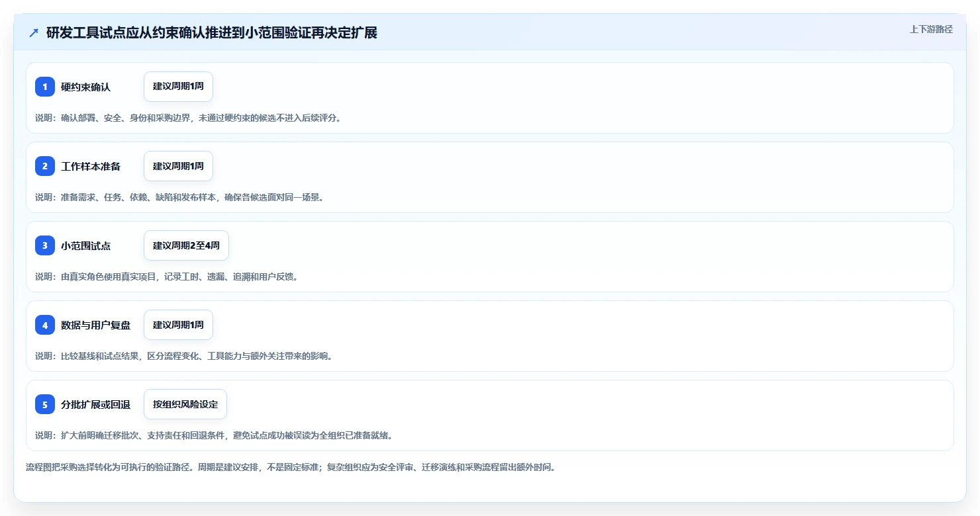Click the 建议周期1周 pill next to 数据与用户复盘
This screenshot has width=980, height=516.
(178, 325)
